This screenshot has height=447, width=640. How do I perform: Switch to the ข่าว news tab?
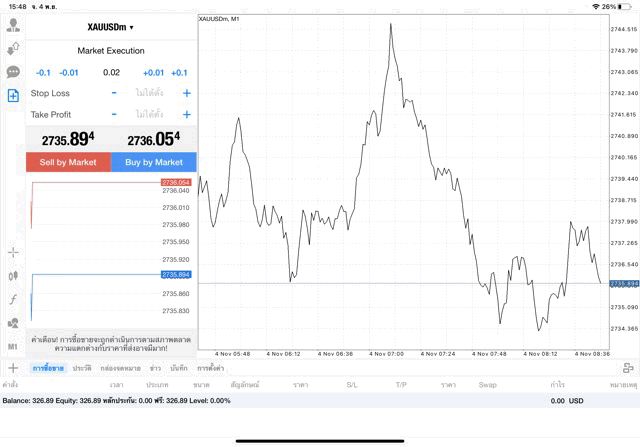point(155,368)
